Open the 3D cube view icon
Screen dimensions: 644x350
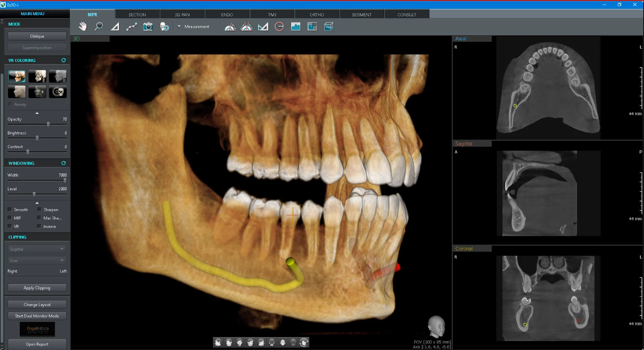click(329, 27)
